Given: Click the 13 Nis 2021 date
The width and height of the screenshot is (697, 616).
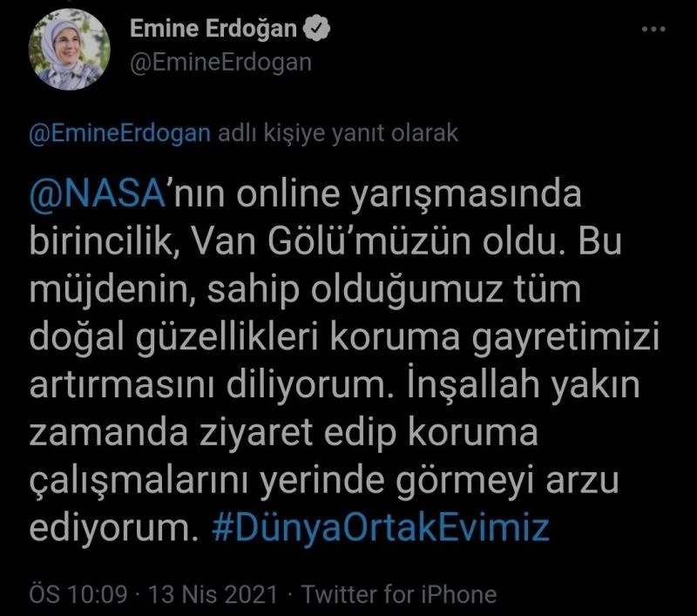Looking at the screenshot, I should (x=213, y=594).
